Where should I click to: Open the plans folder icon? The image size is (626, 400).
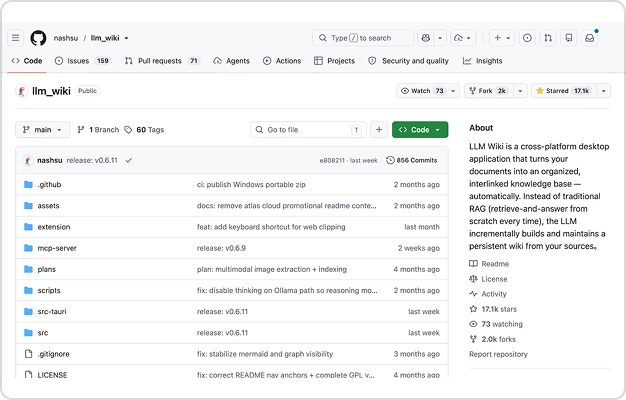28,269
